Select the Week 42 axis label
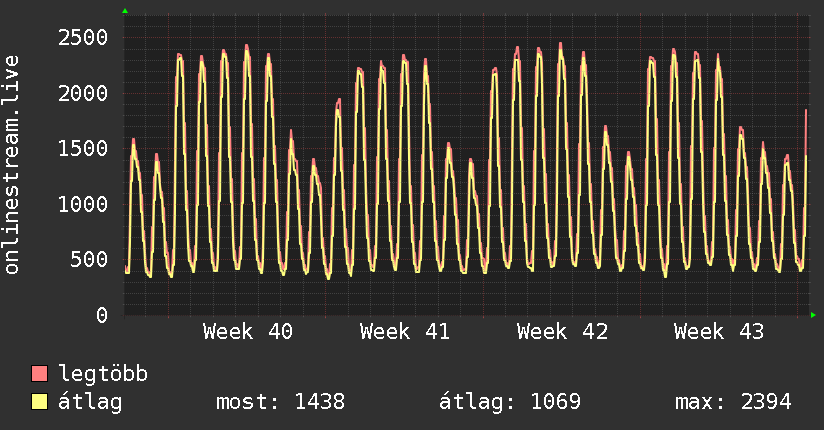824x430 pixels. pos(562,332)
